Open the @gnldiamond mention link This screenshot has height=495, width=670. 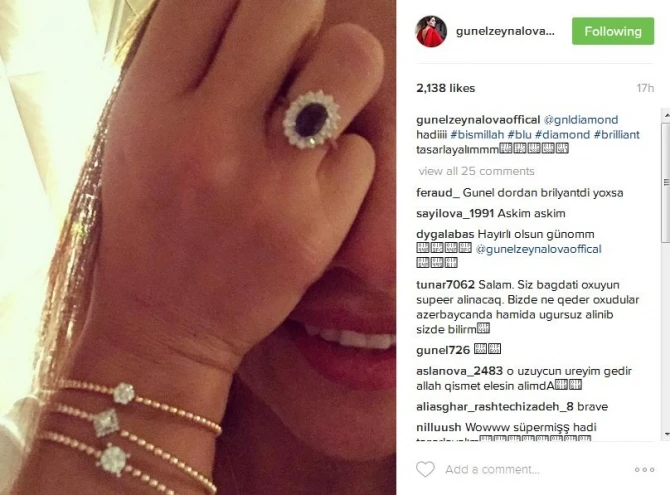pyautogui.click(x=581, y=120)
